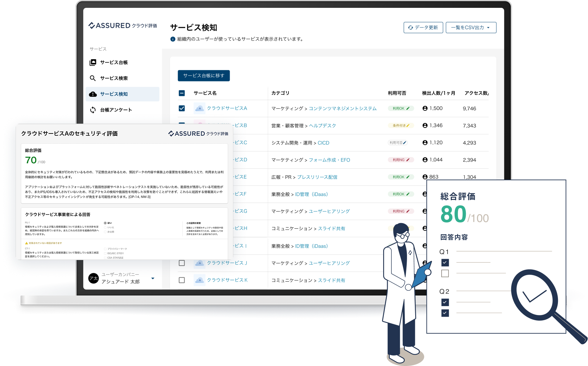Click the pencil icon on クラウドサービスA's 利用OK badge
588x366 pixels.
pyautogui.click(x=408, y=108)
